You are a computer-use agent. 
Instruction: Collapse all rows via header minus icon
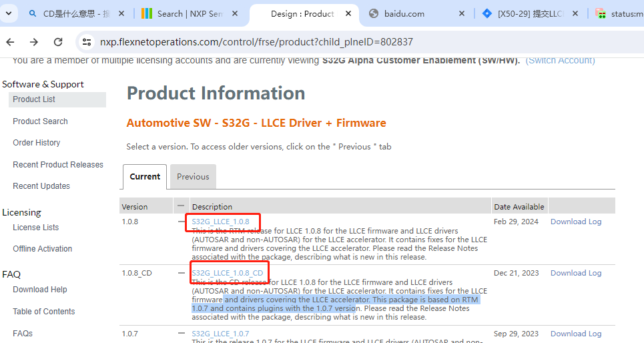click(x=181, y=206)
